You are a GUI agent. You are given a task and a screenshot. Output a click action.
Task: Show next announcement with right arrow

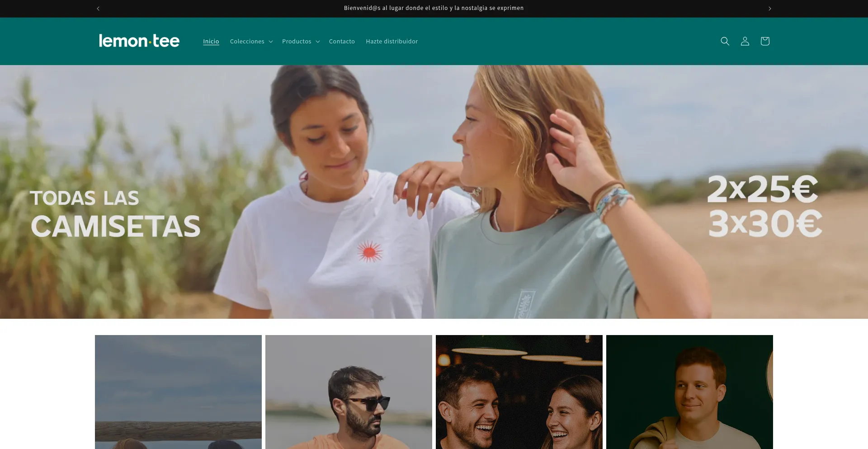769,9
